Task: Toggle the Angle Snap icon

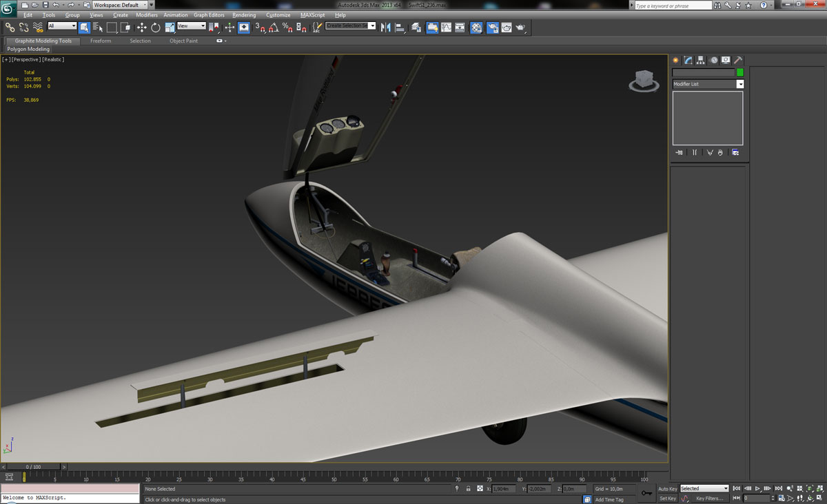Action: coord(274,28)
